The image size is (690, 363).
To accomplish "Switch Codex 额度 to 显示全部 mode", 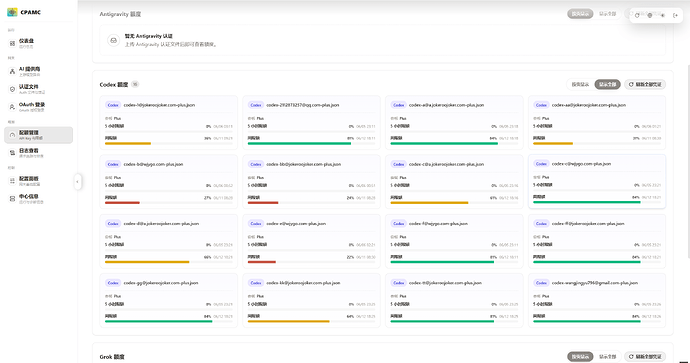I will tap(607, 84).
